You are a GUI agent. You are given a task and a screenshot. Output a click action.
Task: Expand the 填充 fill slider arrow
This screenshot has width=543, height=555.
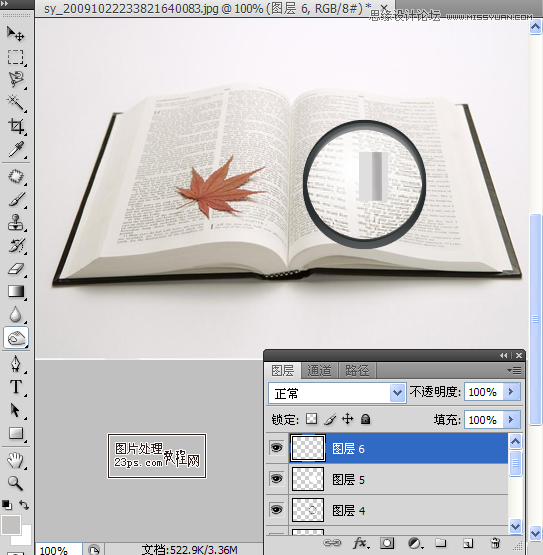point(511,420)
